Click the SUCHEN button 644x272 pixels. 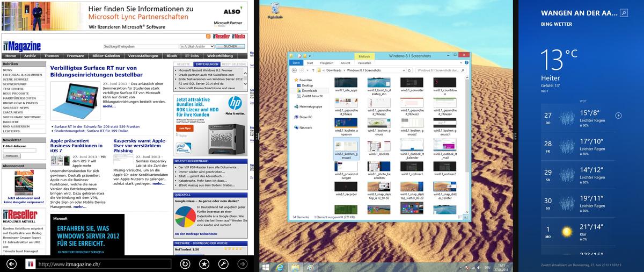[230, 46]
